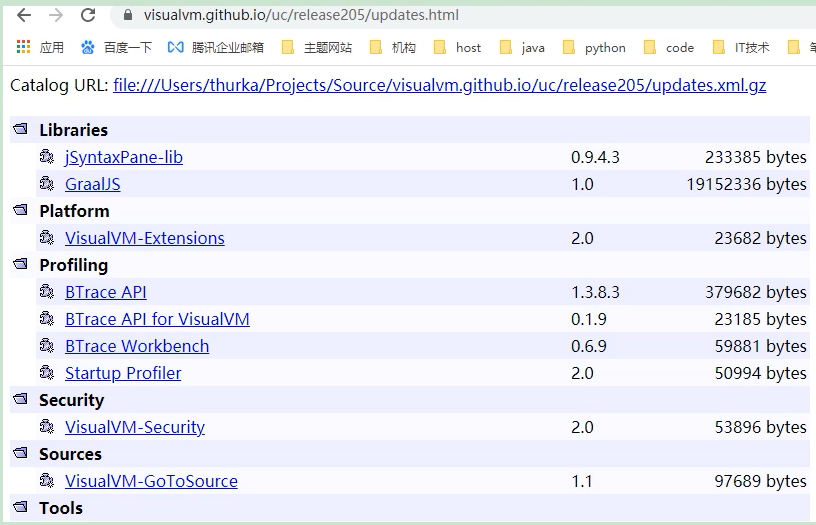Image resolution: width=816 pixels, height=525 pixels.
Task: Go forward in browser history
Action: pos(56,15)
